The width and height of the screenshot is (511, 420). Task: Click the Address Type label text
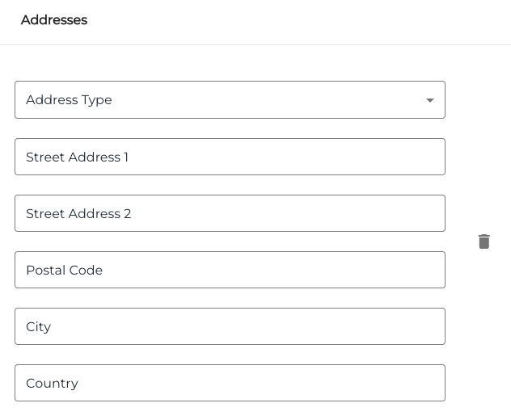69,100
